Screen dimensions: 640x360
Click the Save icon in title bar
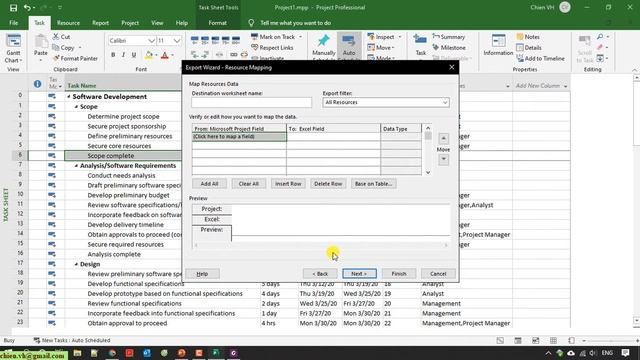click(13, 7)
